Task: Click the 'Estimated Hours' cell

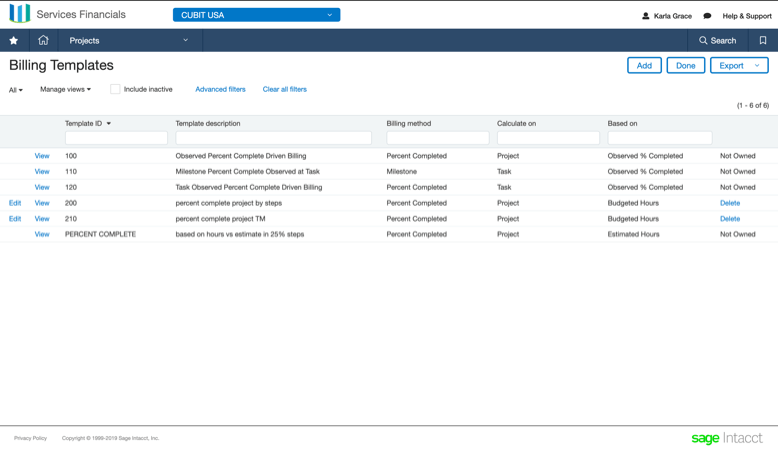Action: click(x=633, y=234)
